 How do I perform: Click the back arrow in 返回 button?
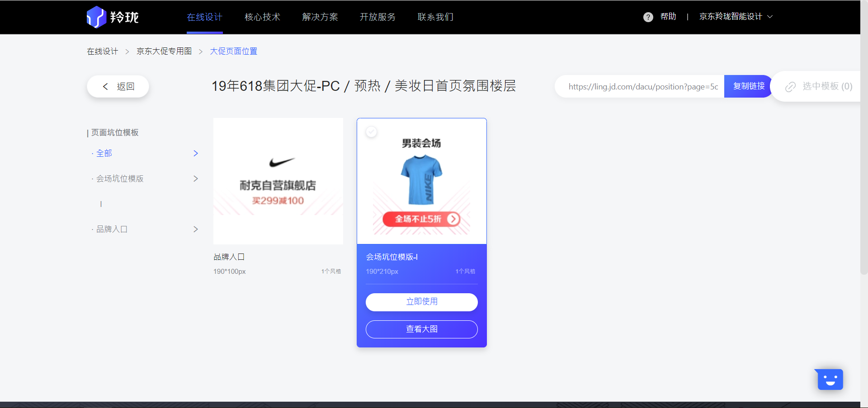tap(105, 86)
